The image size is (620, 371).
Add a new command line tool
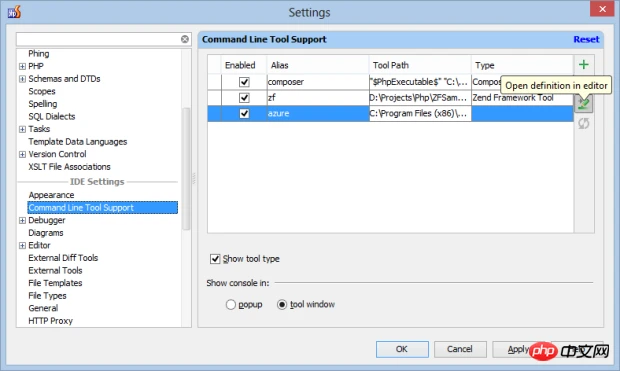584,65
